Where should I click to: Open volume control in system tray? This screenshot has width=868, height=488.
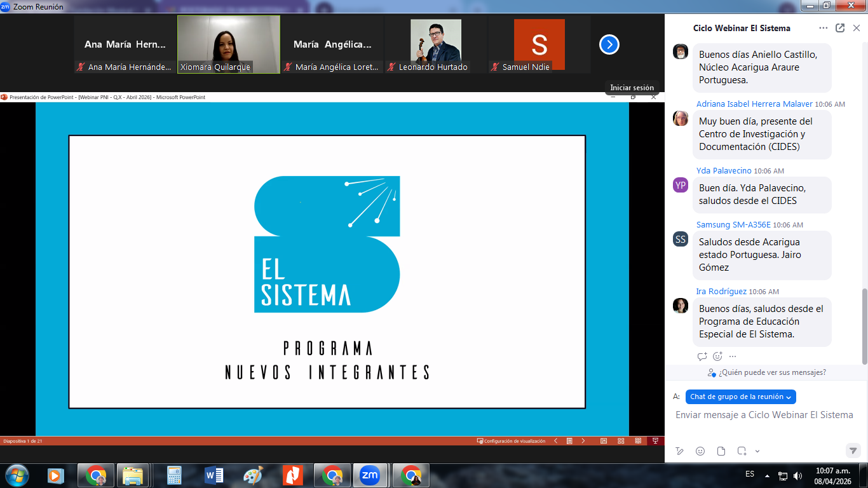tap(798, 475)
